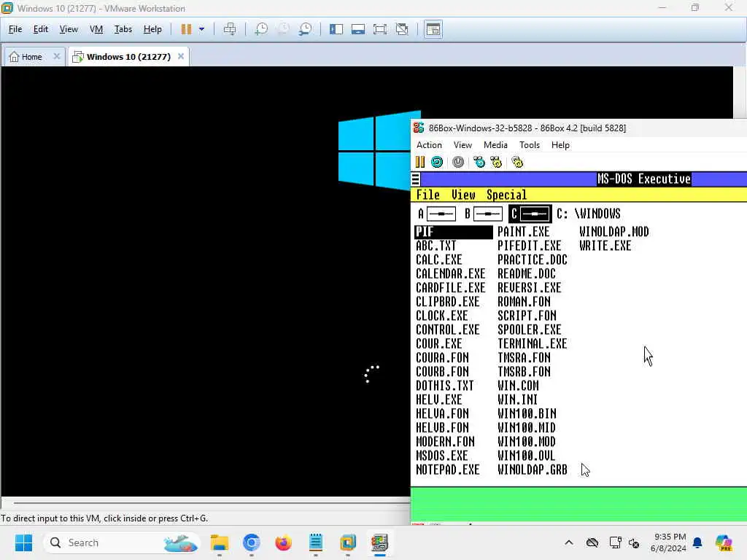747x560 pixels.
Task: Click the console view icon in VMware toolbar
Action: pyautogui.click(x=433, y=29)
